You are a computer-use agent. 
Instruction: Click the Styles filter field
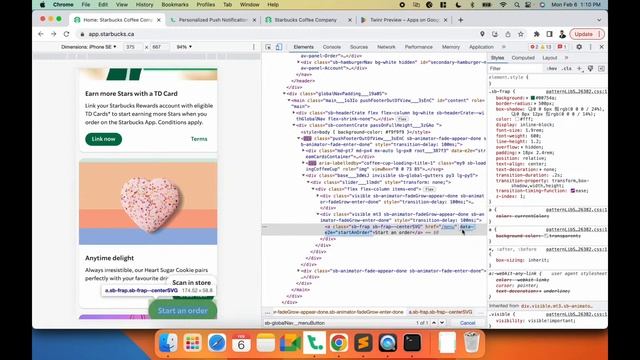(516, 69)
